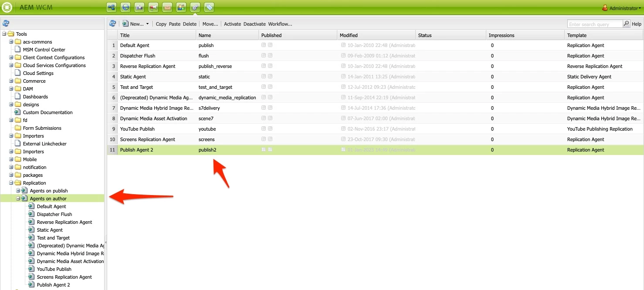
Task: Toggle first Published checkbox in YouTube Publish row
Action: click(264, 128)
